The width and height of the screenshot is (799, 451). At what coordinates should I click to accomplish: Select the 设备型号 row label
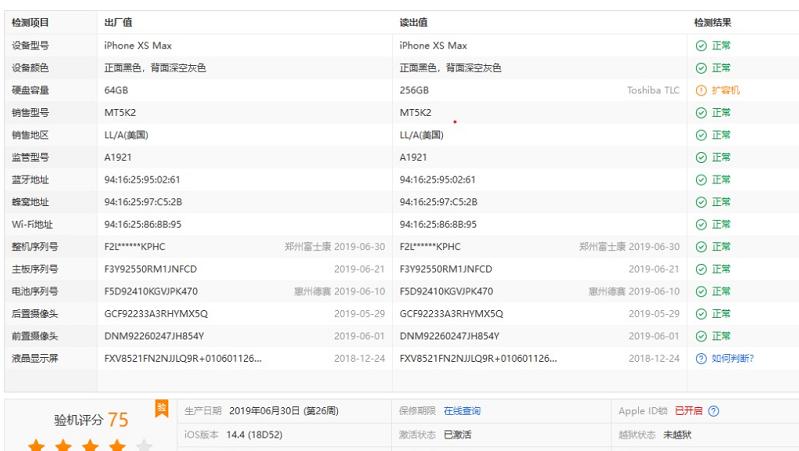tap(30, 45)
